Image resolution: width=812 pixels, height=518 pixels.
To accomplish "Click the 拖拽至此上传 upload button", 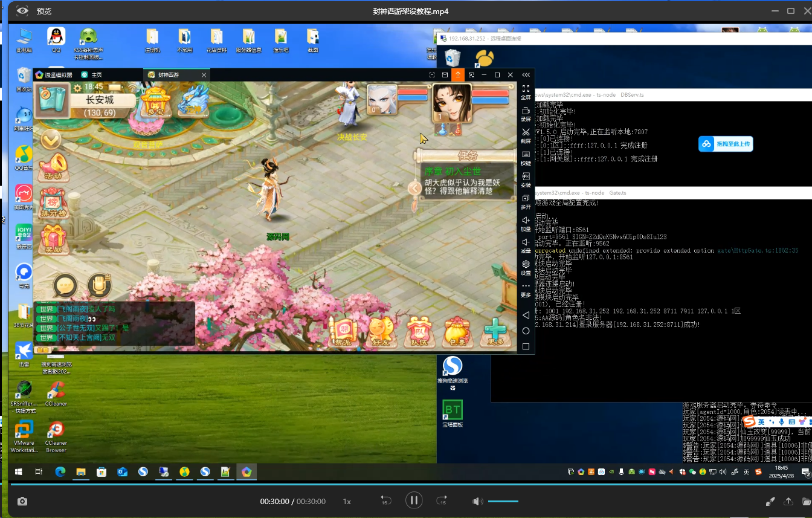I will click(x=726, y=144).
